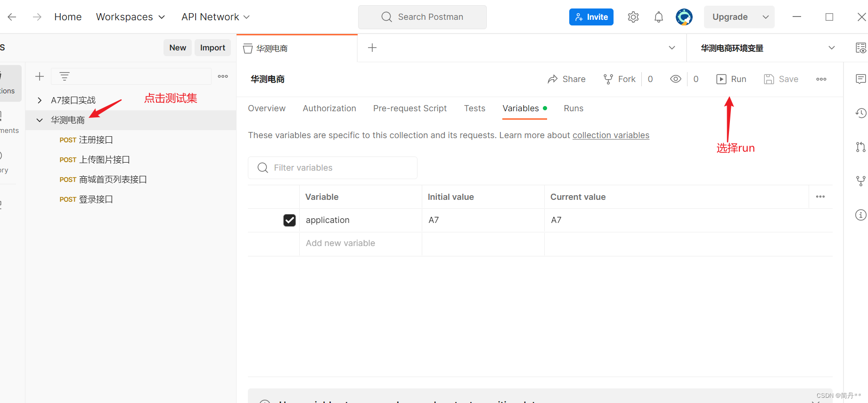The image size is (868, 403).
Task: Open settings gear icon
Action: pyautogui.click(x=633, y=17)
